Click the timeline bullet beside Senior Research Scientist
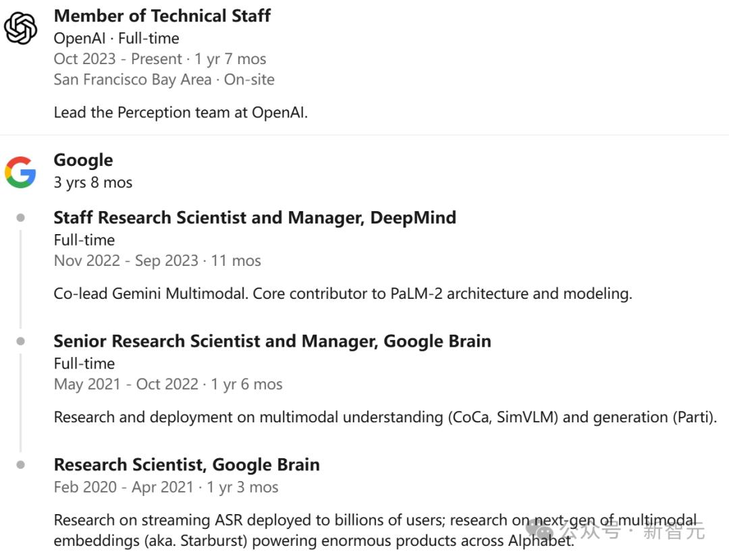 pyautogui.click(x=21, y=341)
